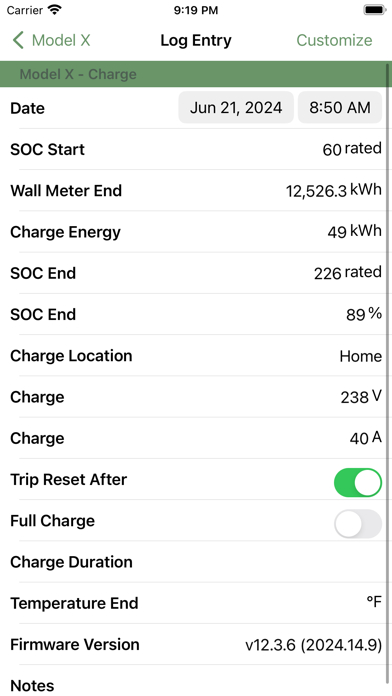Tap the back chevron to Model X
This screenshot has height=696, width=392.
pos(18,40)
